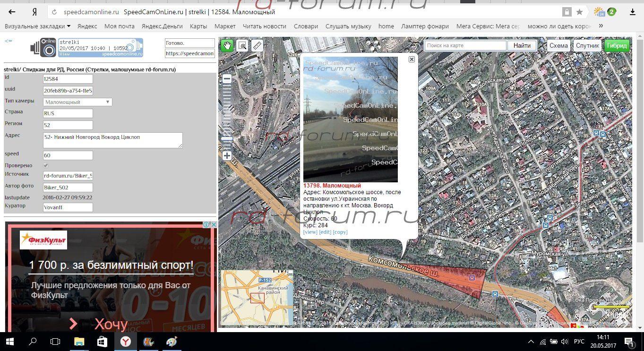Click the [edit] link in the balloon

325,232
